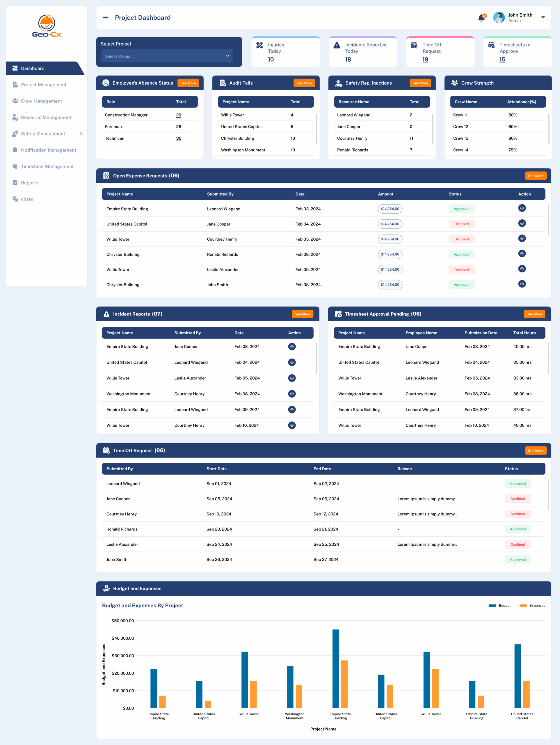Click the Injuries Today bandage icon
Screen dimensions: 560x745
(x=259, y=45)
